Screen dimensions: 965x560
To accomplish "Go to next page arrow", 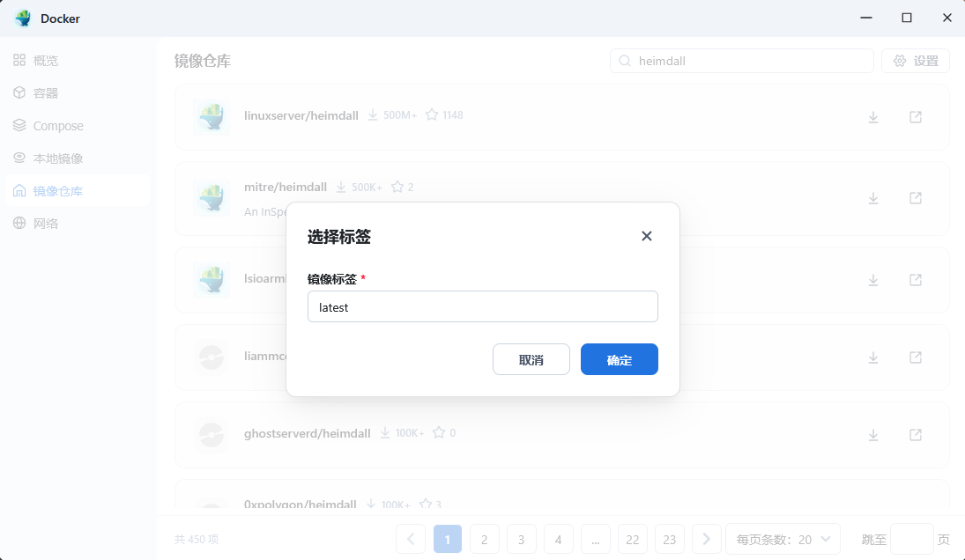I will pyautogui.click(x=707, y=539).
